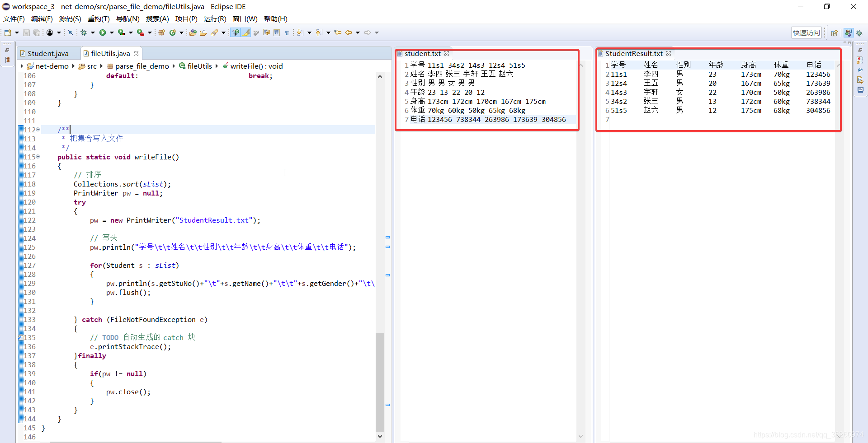Click the Forward navigation arrow
Screen dimensions: 868x443
[x=368, y=33]
